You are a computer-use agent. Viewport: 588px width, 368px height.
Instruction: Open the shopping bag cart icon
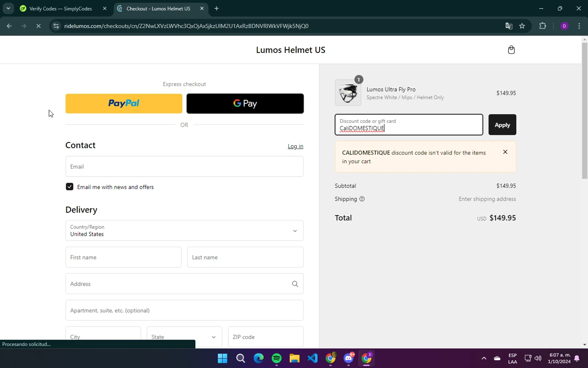pyautogui.click(x=511, y=50)
